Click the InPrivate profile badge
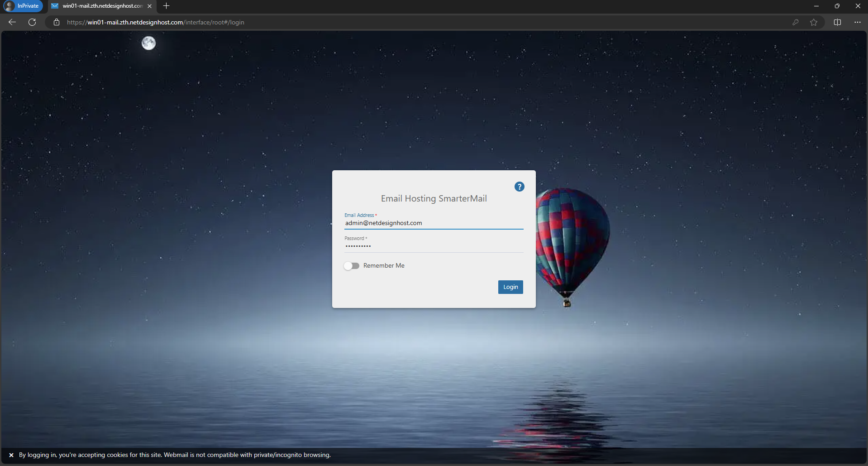 coord(22,6)
